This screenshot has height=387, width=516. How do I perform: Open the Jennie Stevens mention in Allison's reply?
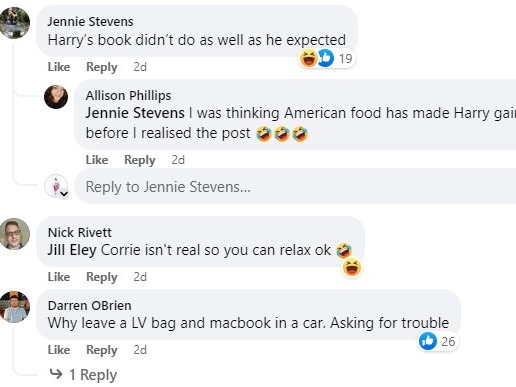click(x=135, y=113)
